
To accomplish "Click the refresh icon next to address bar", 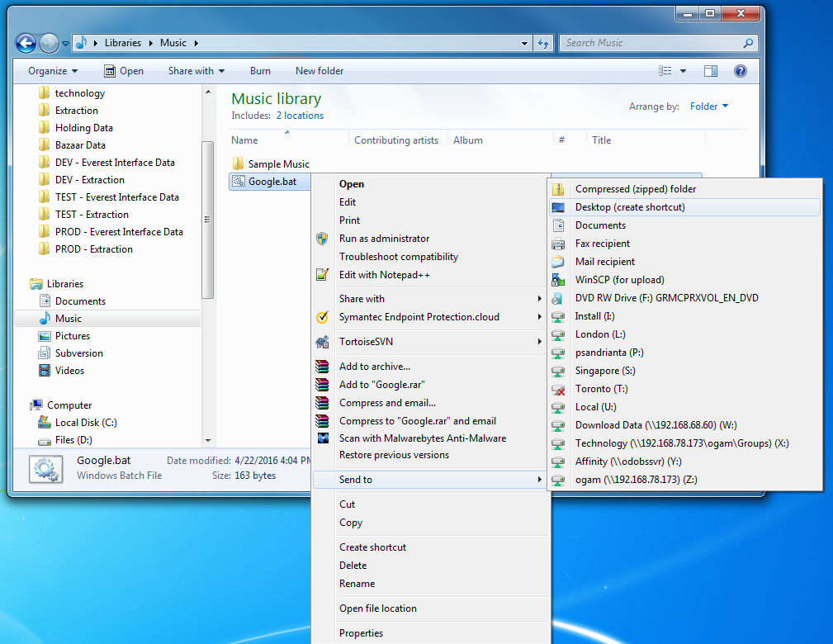I will pyautogui.click(x=543, y=43).
